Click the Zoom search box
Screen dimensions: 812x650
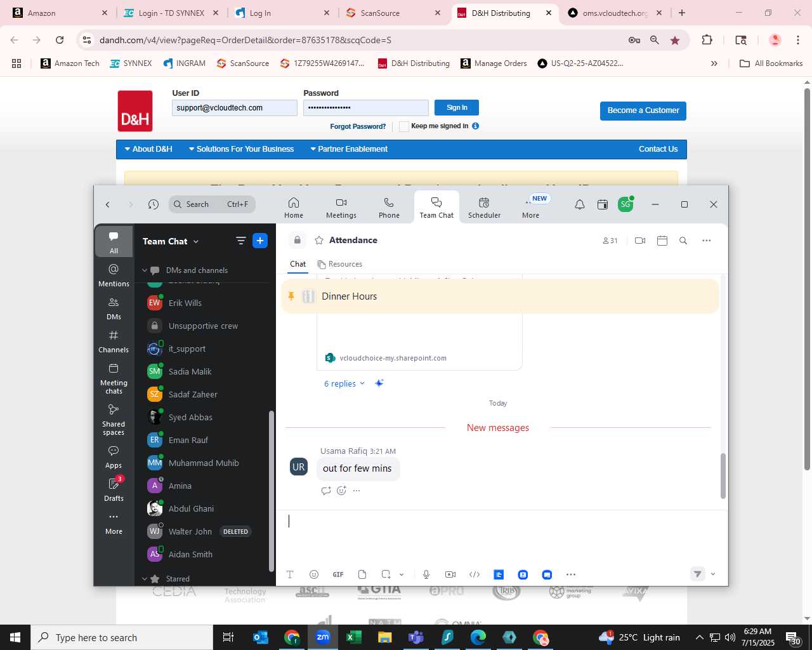pyautogui.click(x=212, y=204)
